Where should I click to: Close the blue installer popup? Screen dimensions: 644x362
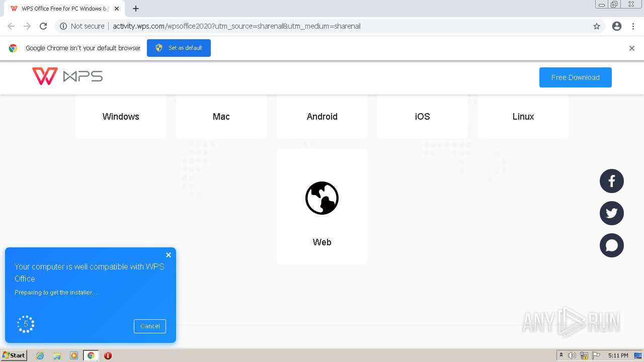169,255
